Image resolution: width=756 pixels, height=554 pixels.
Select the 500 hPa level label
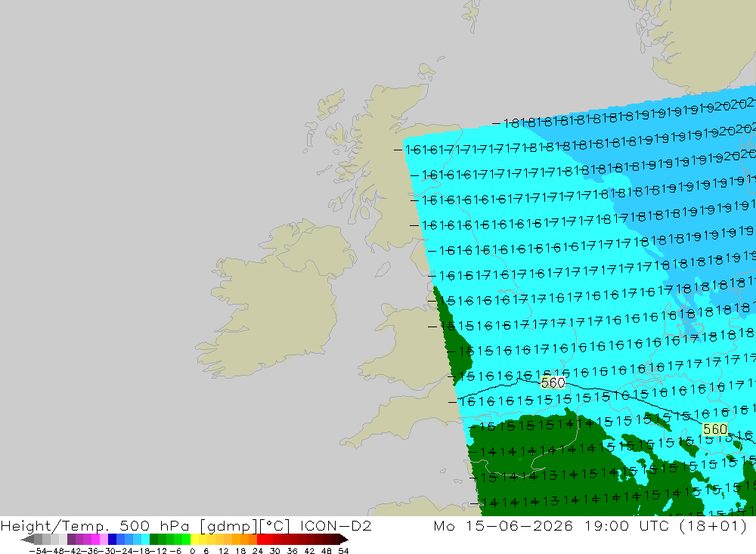(154, 525)
